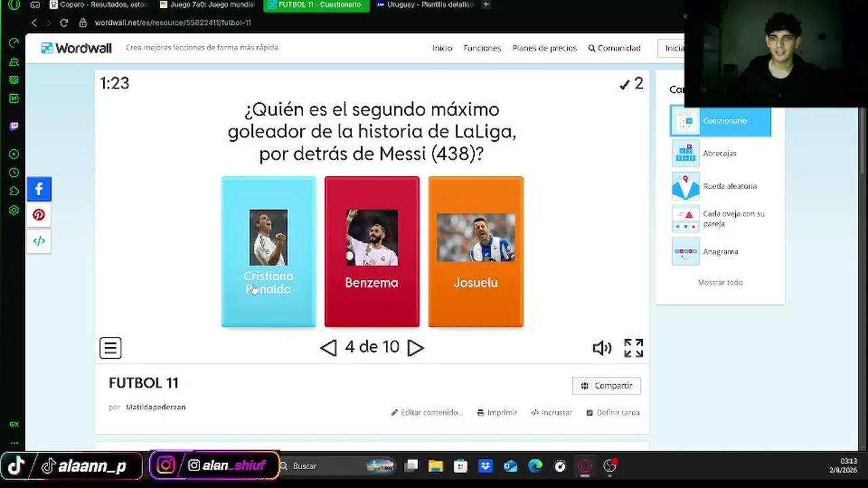868x488 pixels.
Task: Open the Funciones menu item
Action: pos(482,48)
